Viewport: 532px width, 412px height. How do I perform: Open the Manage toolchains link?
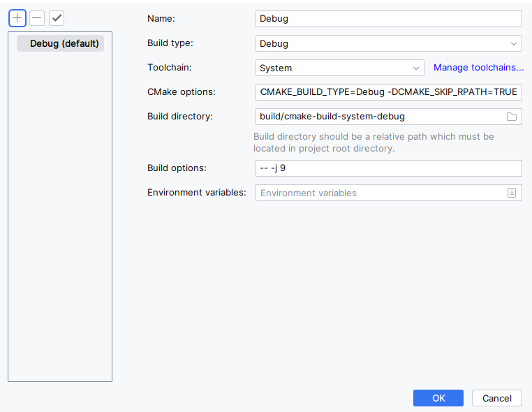(478, 67)
